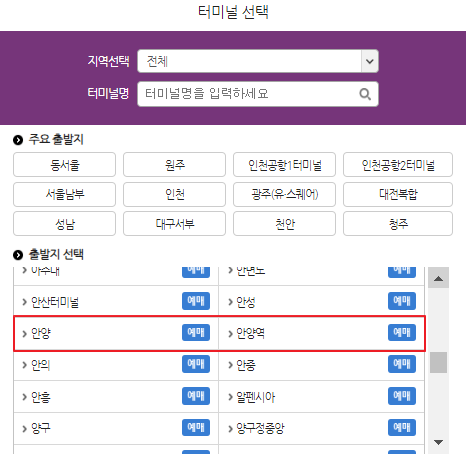Click 예매 button for 양구정중앙
Screen dimensions: 466x464
402,428
